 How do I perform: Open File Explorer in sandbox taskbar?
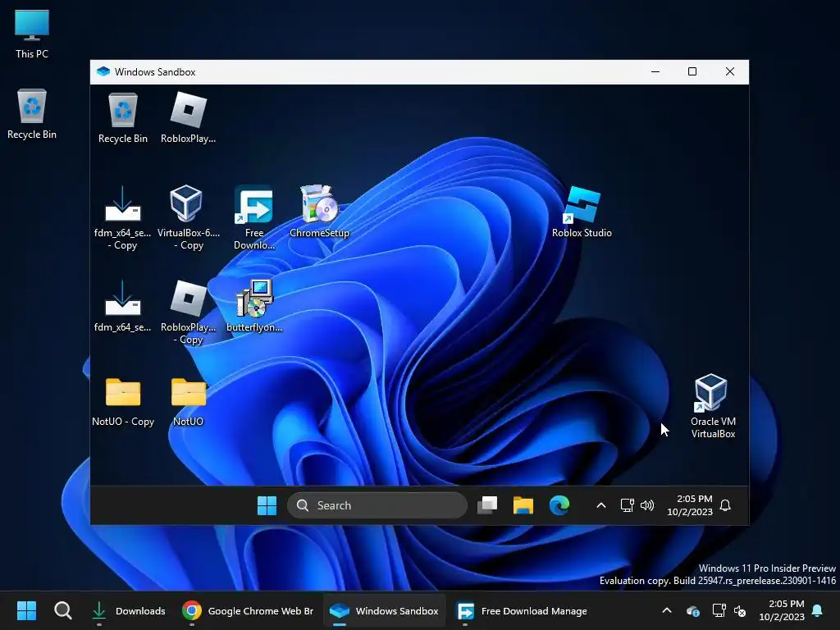523,505
